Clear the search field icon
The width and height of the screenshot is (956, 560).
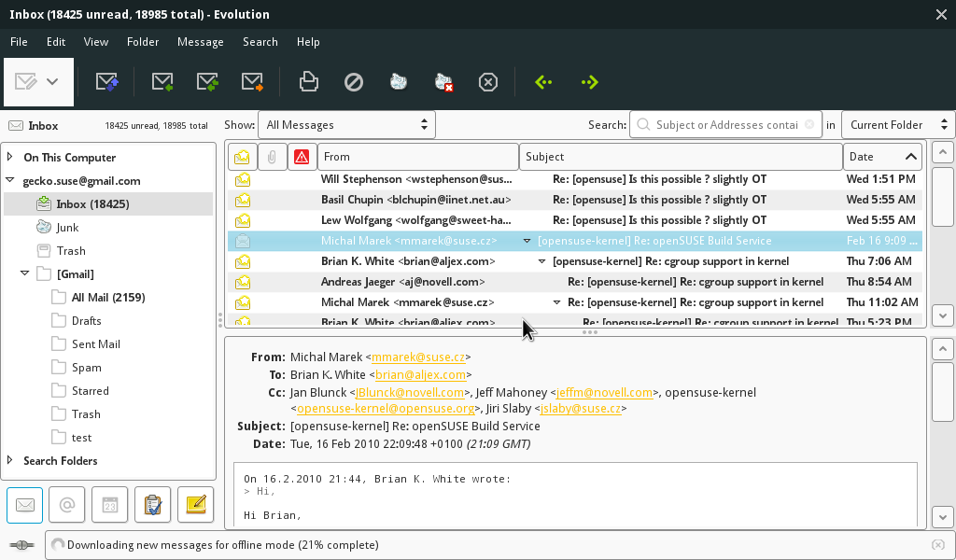[x=809, y=124]
